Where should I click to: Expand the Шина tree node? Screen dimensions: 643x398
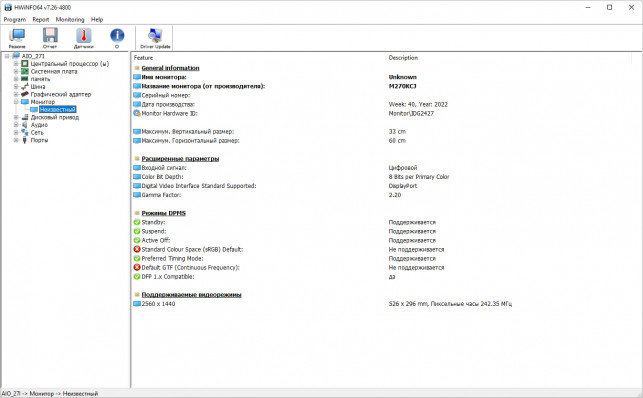pos(16,86)
